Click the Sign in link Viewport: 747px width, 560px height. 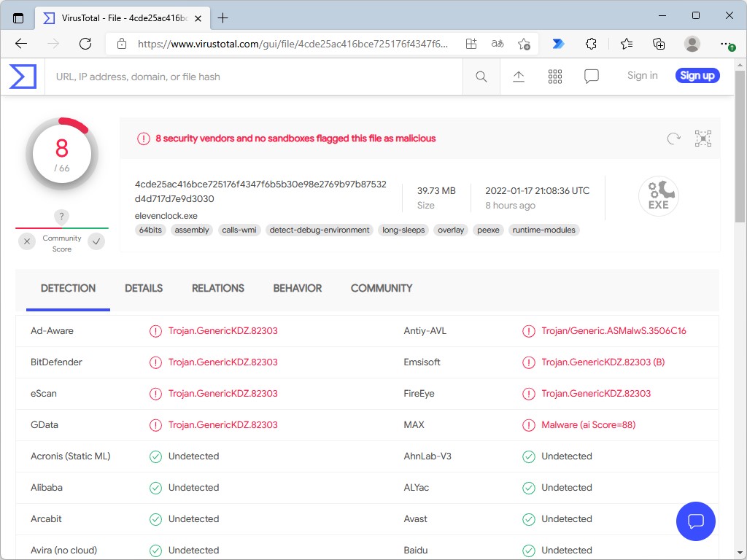coord(642,75)
